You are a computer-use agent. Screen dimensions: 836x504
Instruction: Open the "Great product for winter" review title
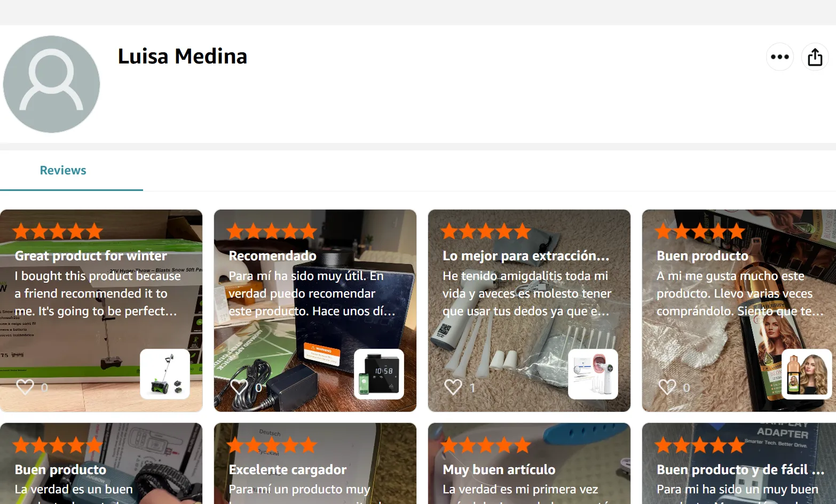pos(91,256)
